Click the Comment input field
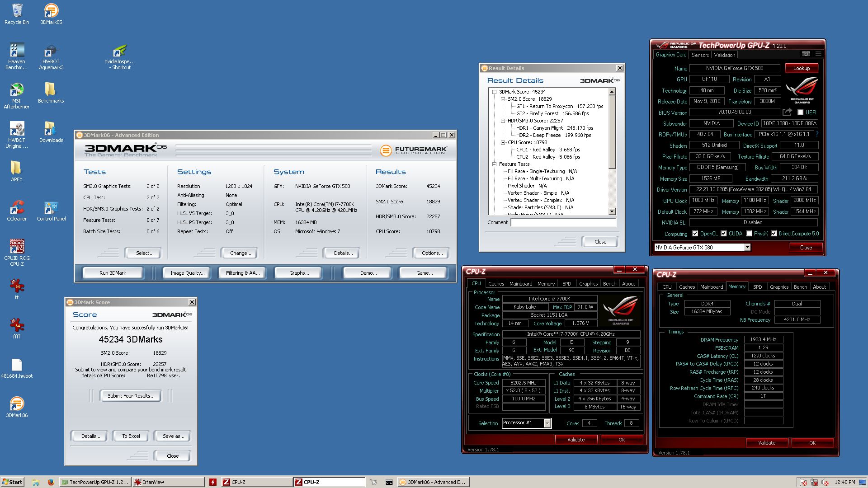This screenshot has height=488, width=868. pyautogui.click(x=563, y=222)
